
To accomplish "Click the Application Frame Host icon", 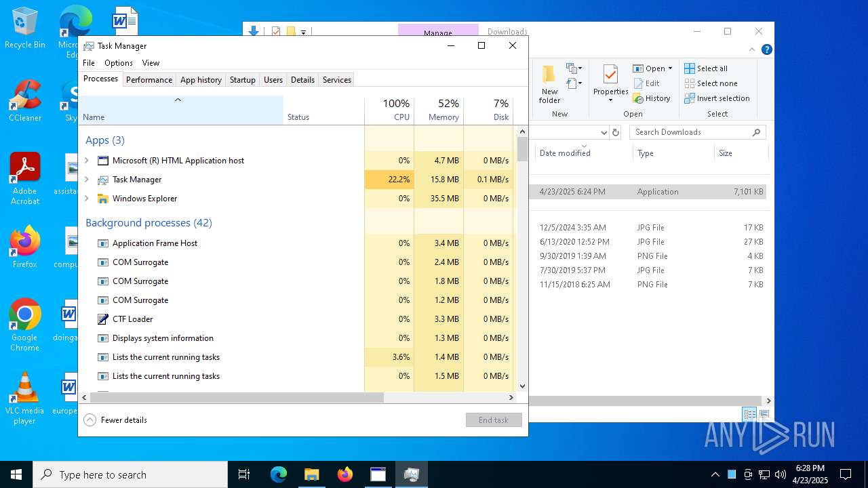I will click(103, 243).
